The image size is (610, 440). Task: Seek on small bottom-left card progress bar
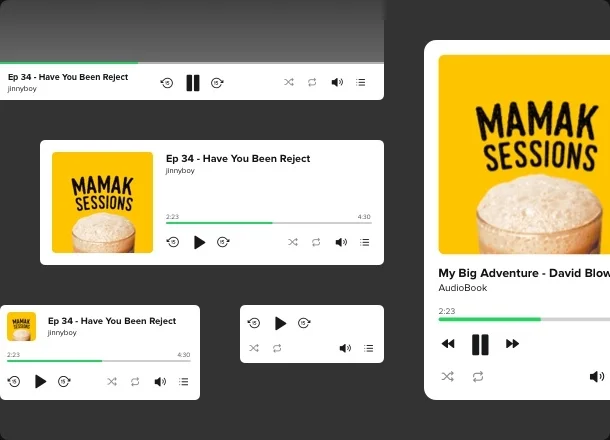pos(99,361)
